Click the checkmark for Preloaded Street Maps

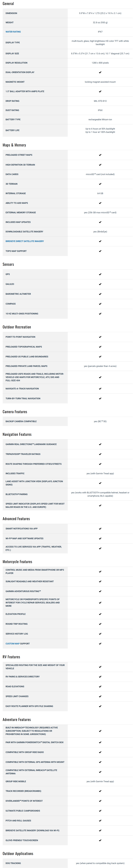[x=100, y=155]
